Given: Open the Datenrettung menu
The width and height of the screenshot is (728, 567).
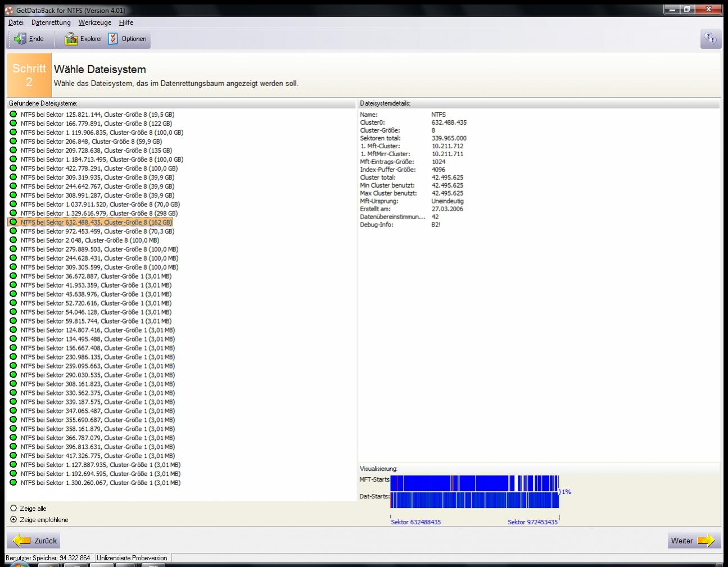Looking at the screenshot, I should 51,22.
